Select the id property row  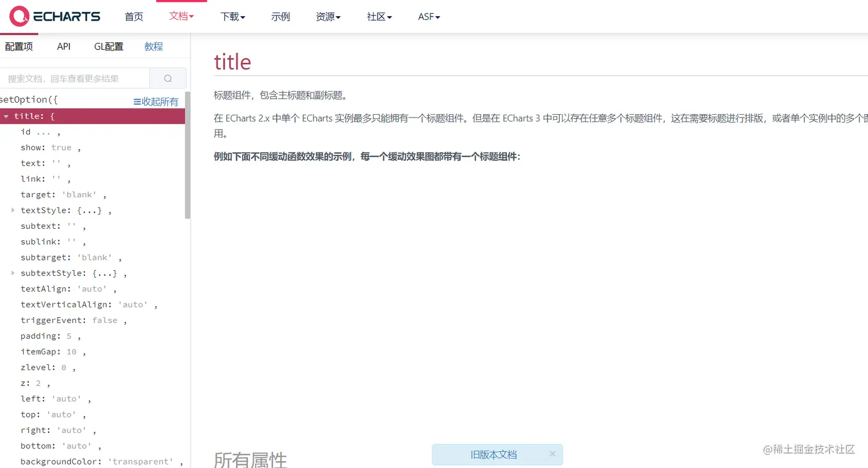click(40, 132)
